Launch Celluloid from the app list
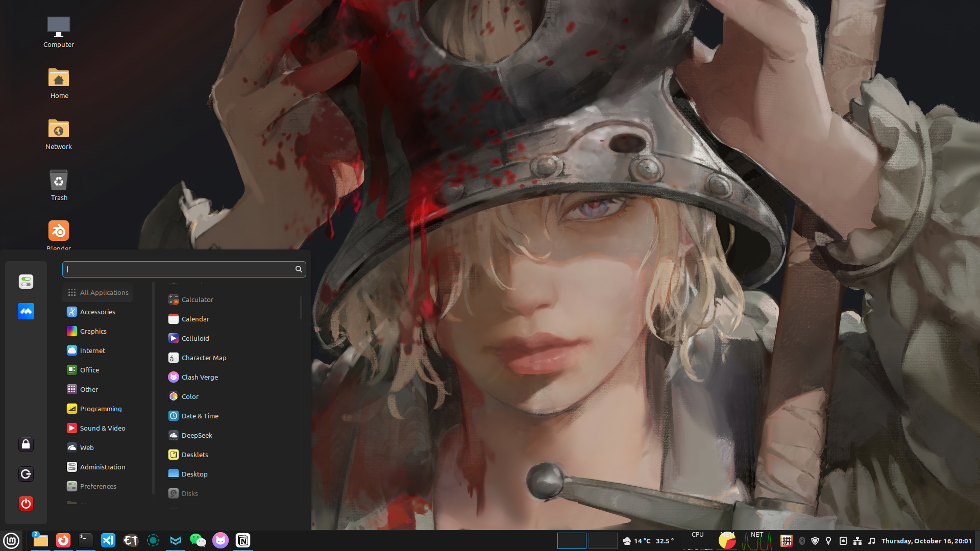This screenshot has width=980, height=551. 195,338
